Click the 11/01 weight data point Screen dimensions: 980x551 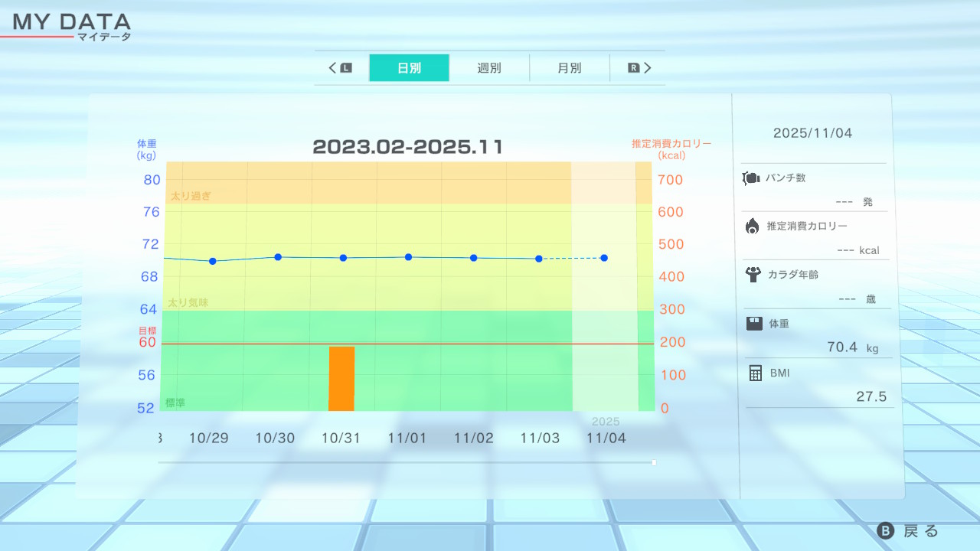(x=409, y=257)
